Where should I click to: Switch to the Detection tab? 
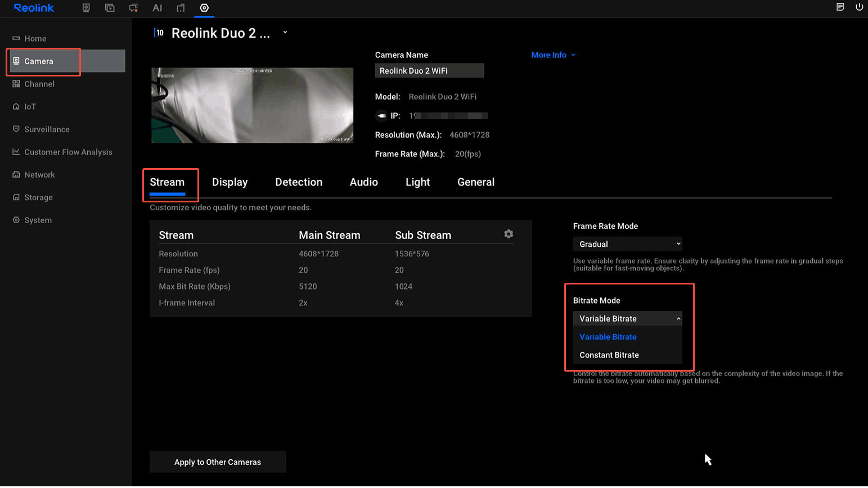[299, 182]
